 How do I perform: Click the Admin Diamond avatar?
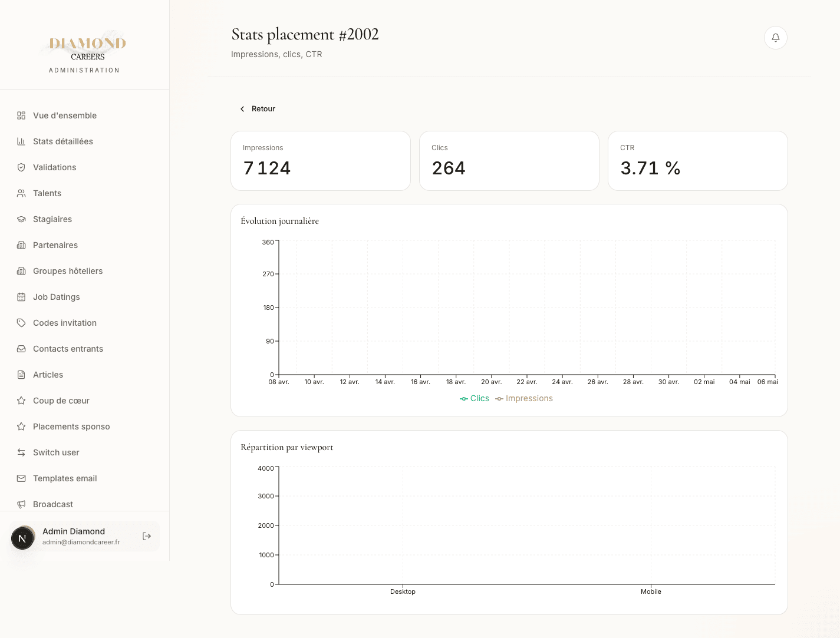(x=22, y=538)
